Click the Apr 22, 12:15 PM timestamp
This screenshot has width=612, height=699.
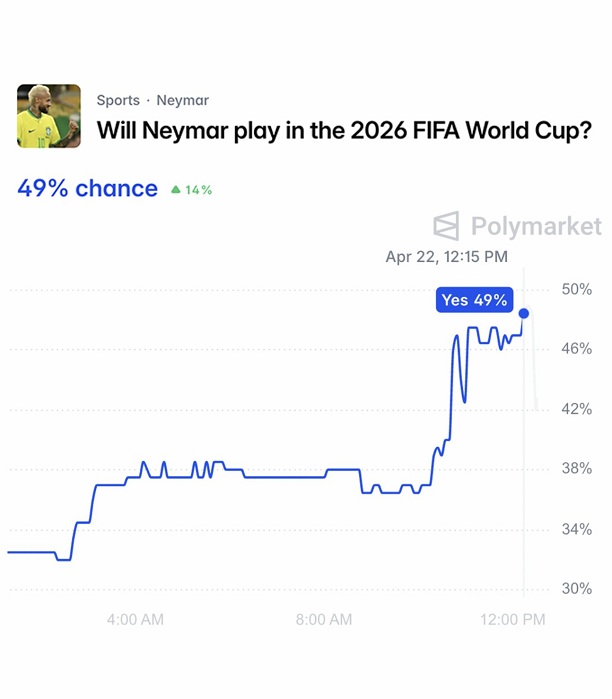click(446, 257)
